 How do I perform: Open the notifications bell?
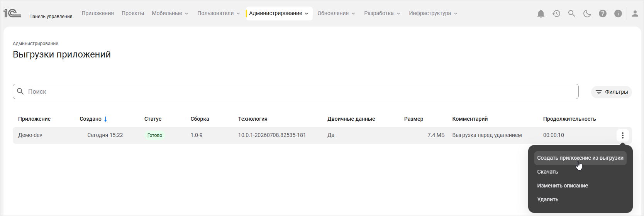[541, 13]
